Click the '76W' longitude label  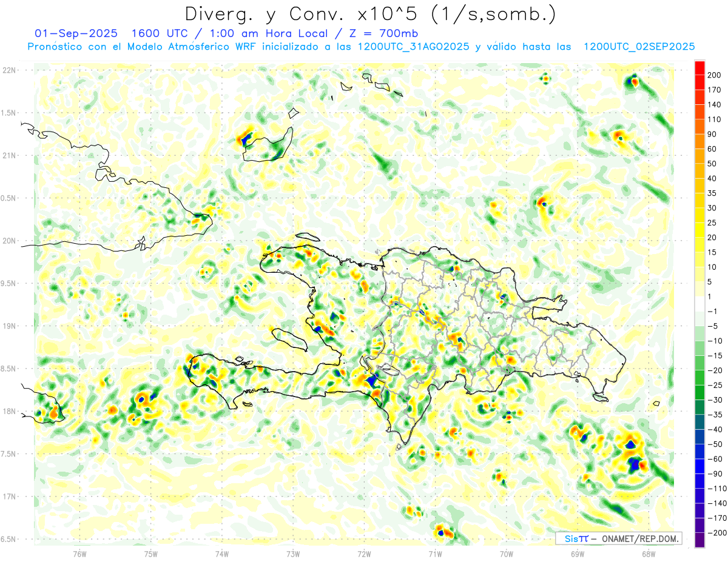(79, 554)
